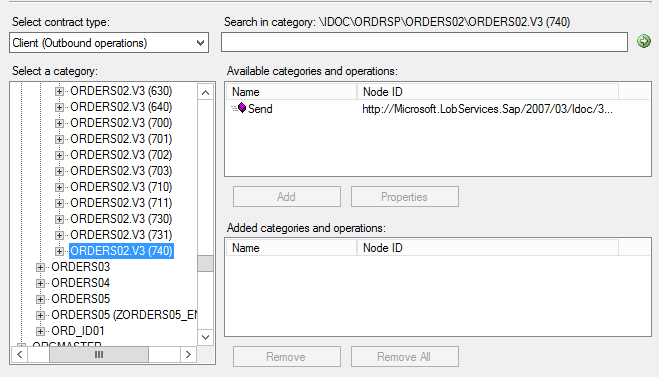This screenshot has width=659, height=377.
Task: Open operation Properties button
Action: point(405,197)
